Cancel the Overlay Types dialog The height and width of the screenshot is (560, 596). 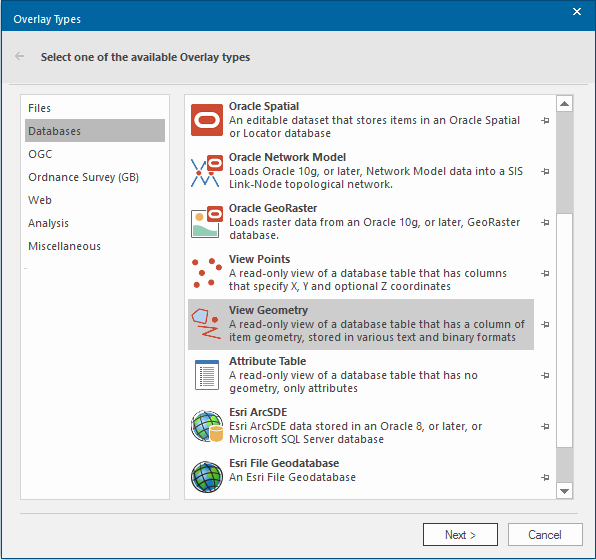pyautogui.click(x=545, y=535)
